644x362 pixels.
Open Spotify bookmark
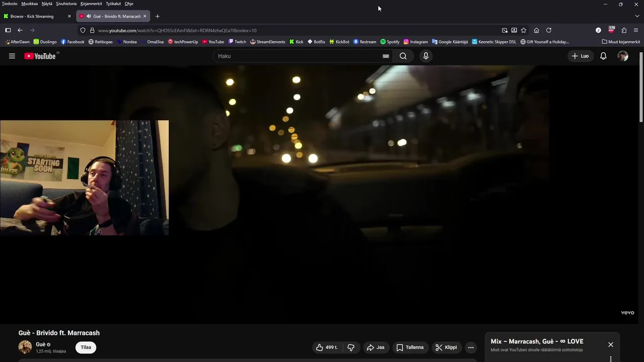click(x=390, y=42)
